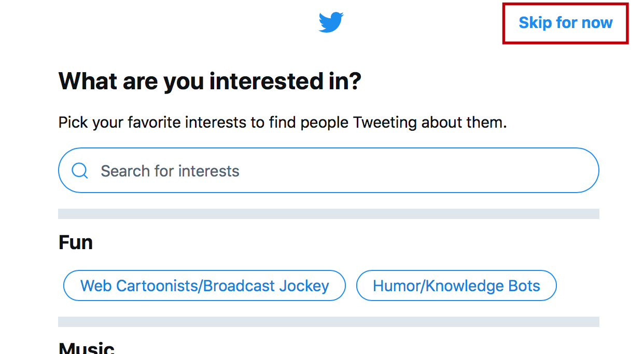644x354 pixels.
Task: Click the magnifying glass search icon
Action: tap(80, 170)
